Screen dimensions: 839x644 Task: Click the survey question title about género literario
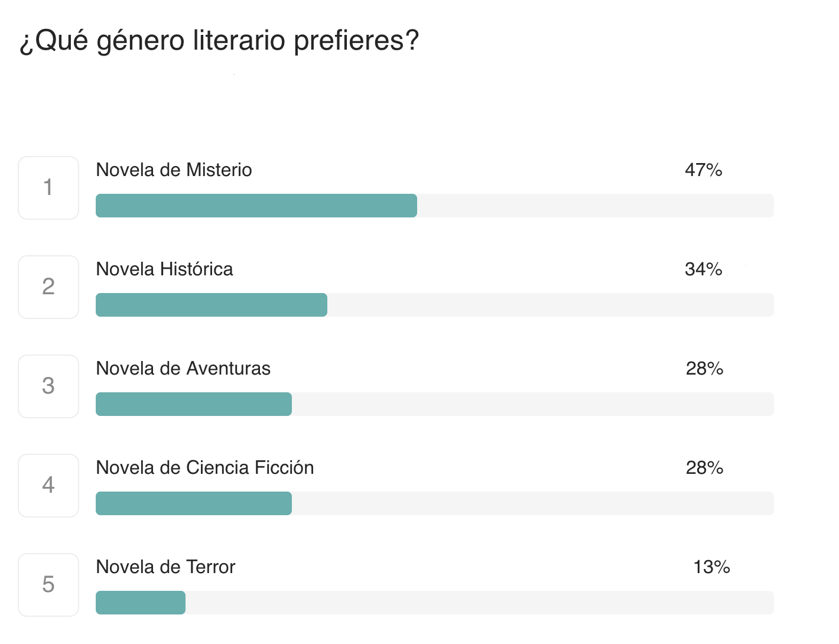pos(219,41)
